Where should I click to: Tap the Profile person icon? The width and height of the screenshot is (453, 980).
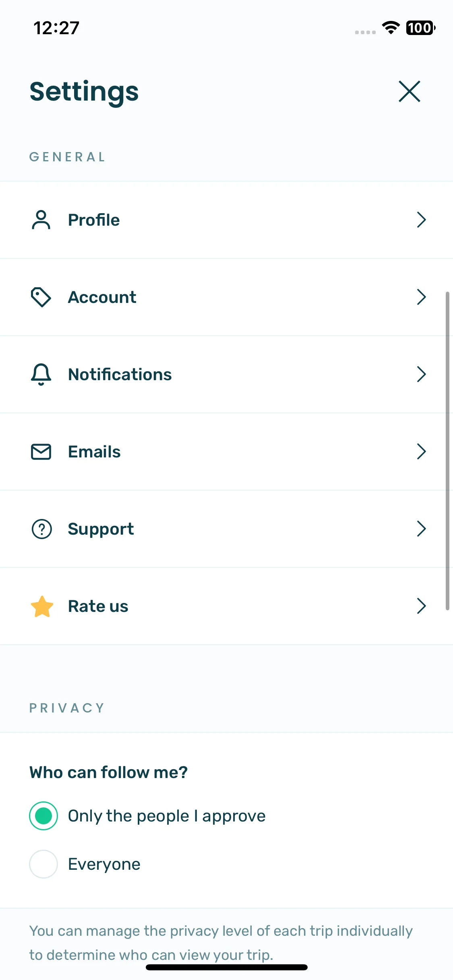41,220
